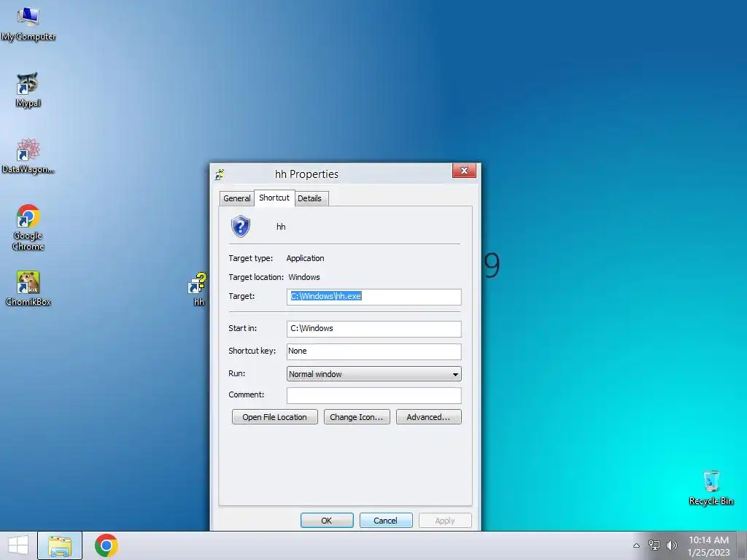Close the hh Properties dialog
The width and height of the screenshot is (747, 560).
click(464, 171)
